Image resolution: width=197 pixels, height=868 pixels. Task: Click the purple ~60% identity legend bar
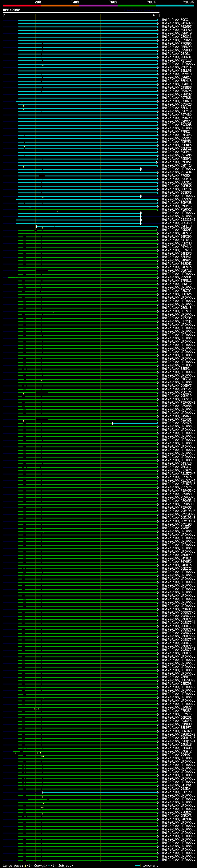click(x=99, y=6)
